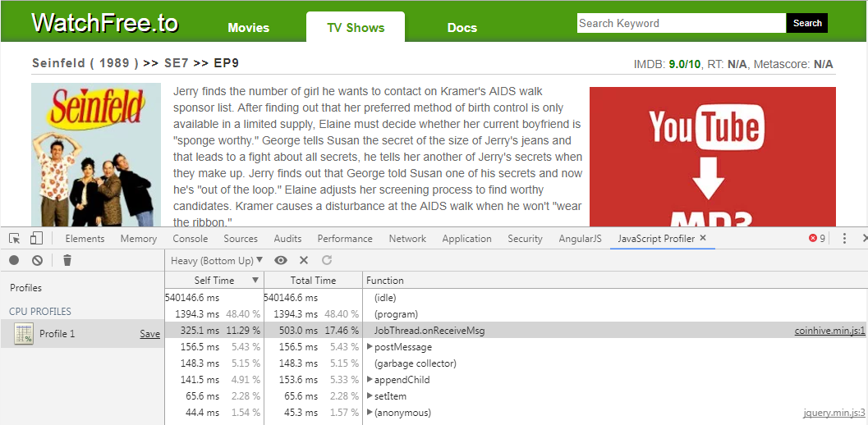868x425 pixels.
Task: Click the Docs navigation tab
Action: pyautogui.click(x=462, y=28)
